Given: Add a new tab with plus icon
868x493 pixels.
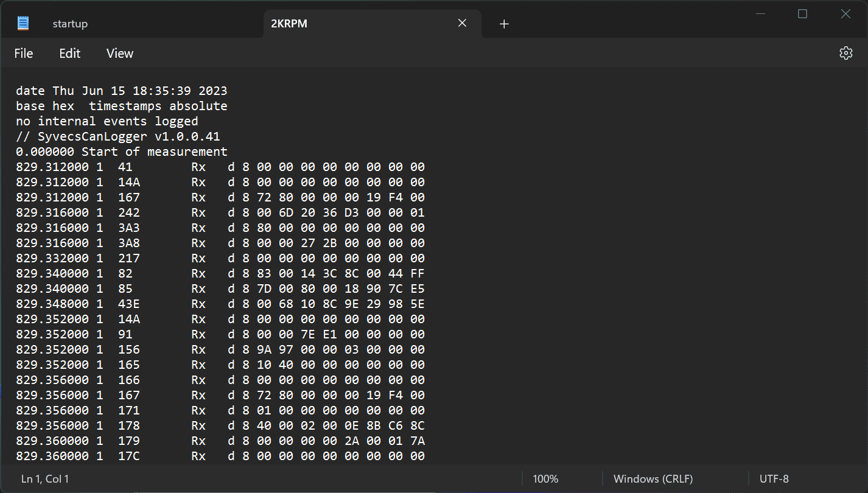Looking at the screenshot, I should point(504,24).
